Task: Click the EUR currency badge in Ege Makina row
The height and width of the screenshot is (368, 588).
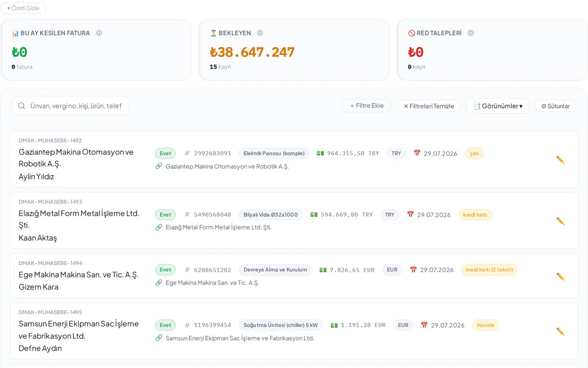Action: pos(392,269)
